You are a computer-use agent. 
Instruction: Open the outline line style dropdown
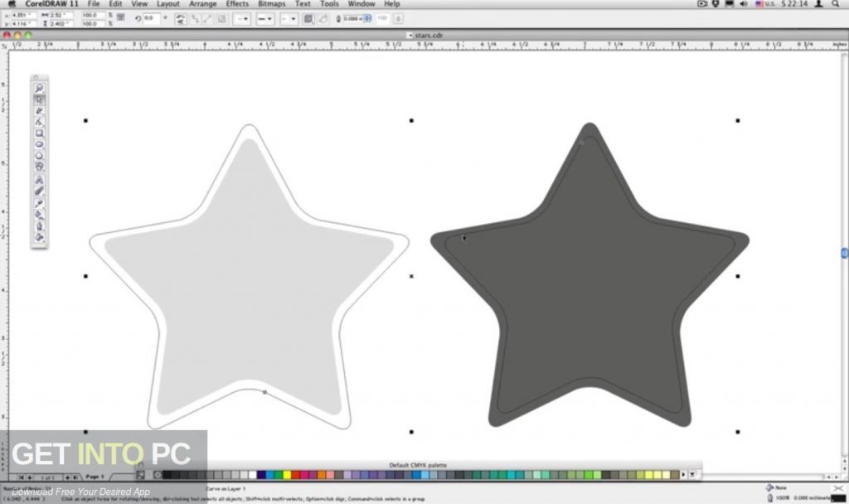(x=265, y=19)
